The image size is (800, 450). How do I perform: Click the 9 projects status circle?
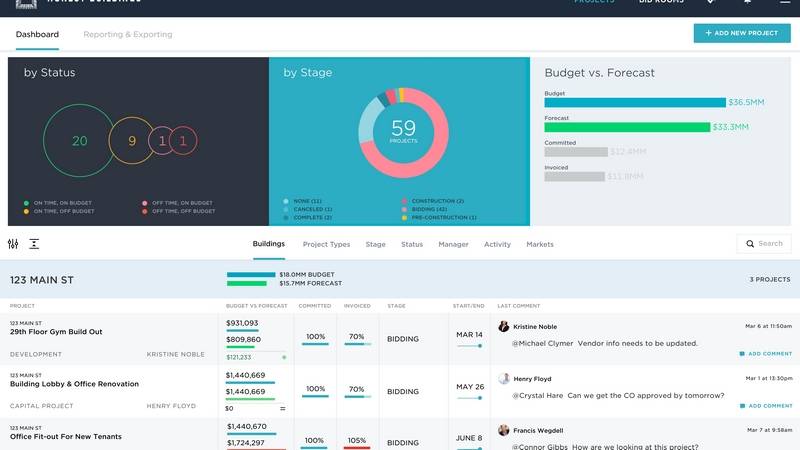pyautogui.click(x=131, y=141)
